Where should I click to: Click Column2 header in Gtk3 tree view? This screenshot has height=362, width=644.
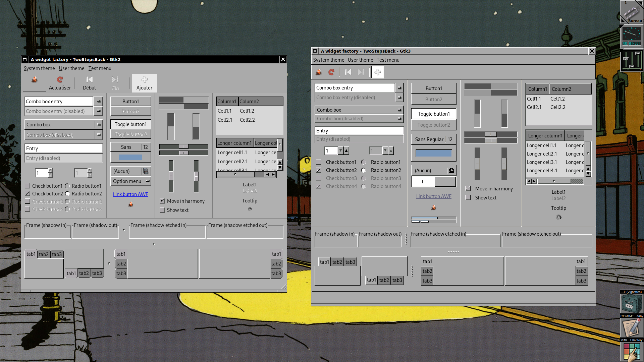pos(570,89)
